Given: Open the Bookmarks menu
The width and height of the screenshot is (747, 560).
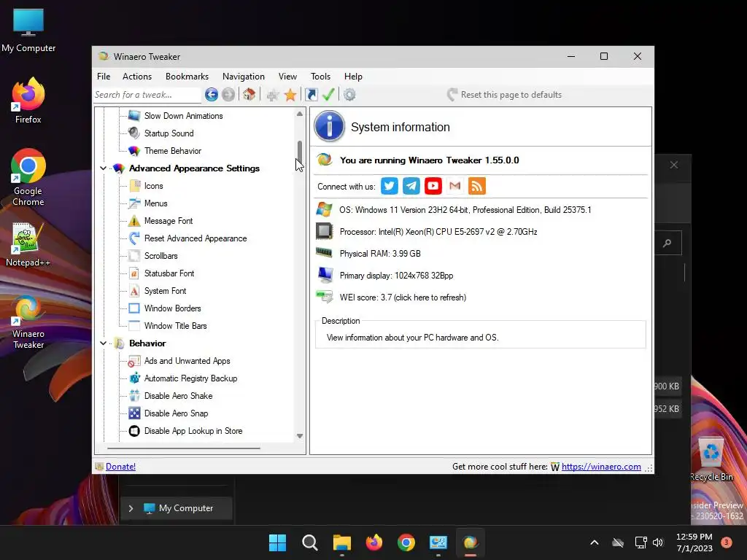Looking at the screenshot, I should click(187, 77).
